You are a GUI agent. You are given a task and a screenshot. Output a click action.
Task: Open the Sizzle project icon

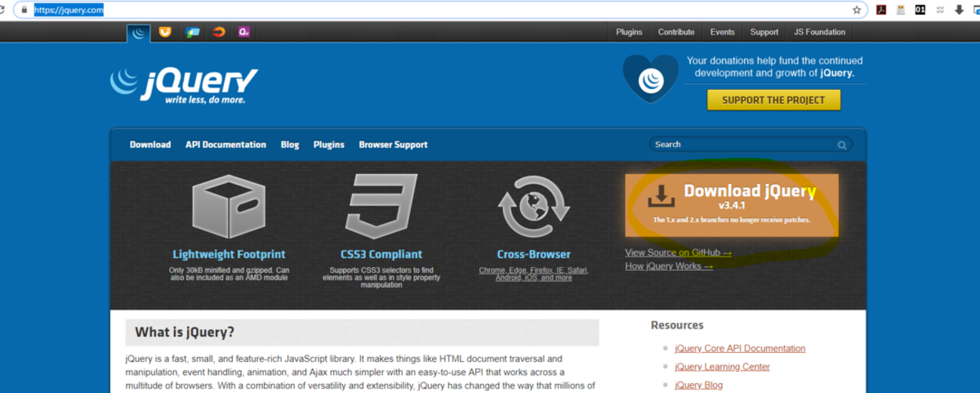[219, 32]
